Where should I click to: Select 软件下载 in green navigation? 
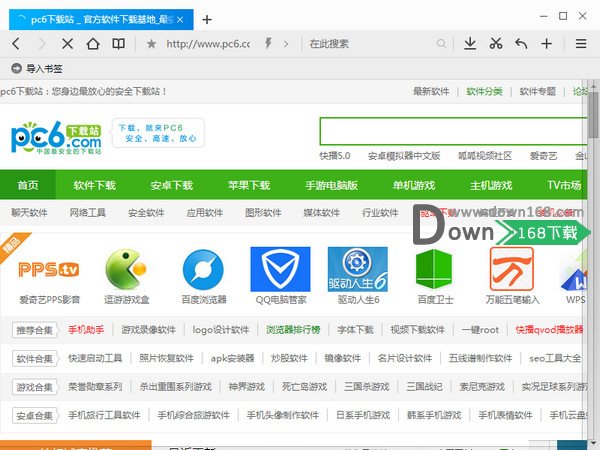pos(95,186)
